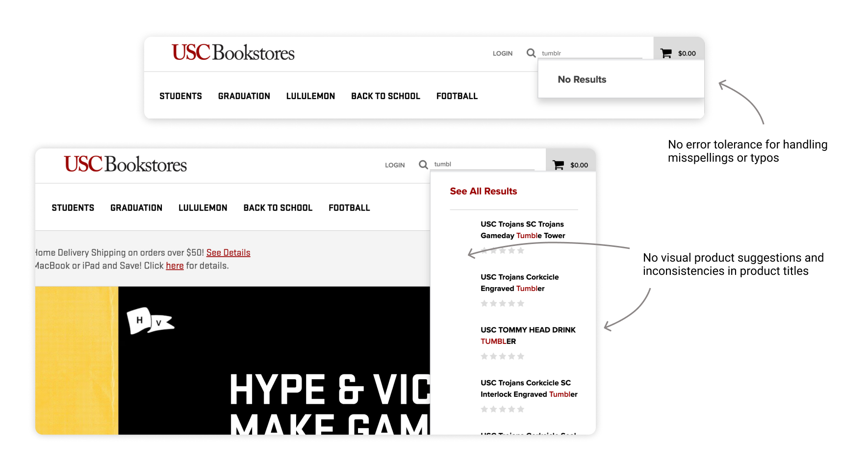Image resolution: width=868 pixels, height=463 pixels.
Task: Select the USC Trojans Corkcicle Engraved Tumbler suggestion
Action: tap(519, 283)
